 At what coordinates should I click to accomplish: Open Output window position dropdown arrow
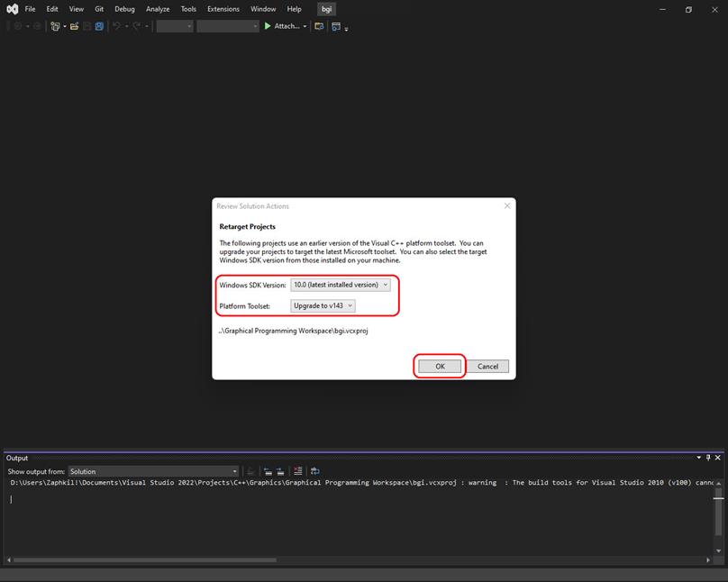pyautogui.click(x=699, y=458)
